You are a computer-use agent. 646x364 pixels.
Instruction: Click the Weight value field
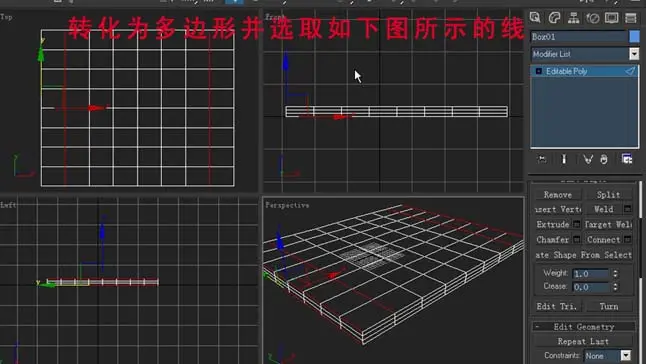tap(591, 273)
